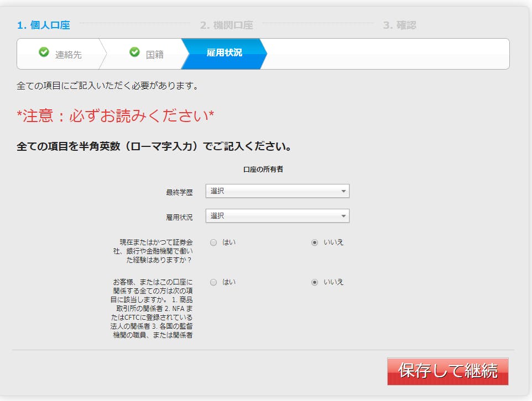Click the 現在またはかつて証券会社 question text
This screenshot has width=532, height=401.
[x=153, y=251]
